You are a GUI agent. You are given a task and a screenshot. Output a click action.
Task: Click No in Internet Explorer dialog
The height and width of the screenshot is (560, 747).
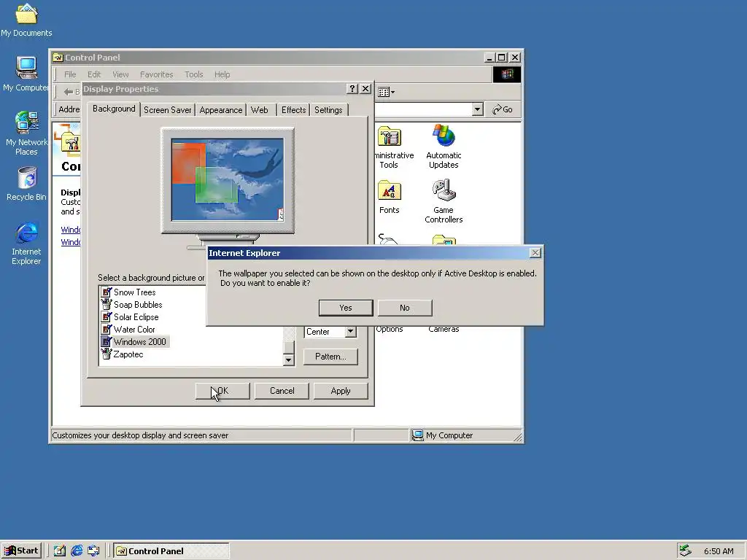[404, 308]
